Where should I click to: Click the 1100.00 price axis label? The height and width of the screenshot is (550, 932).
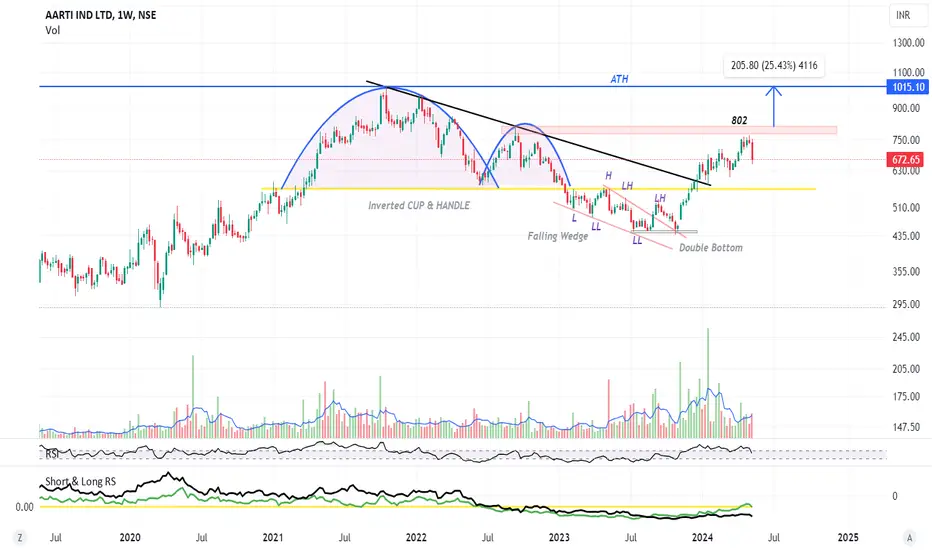pyautogui.click(x=908, y=72)
